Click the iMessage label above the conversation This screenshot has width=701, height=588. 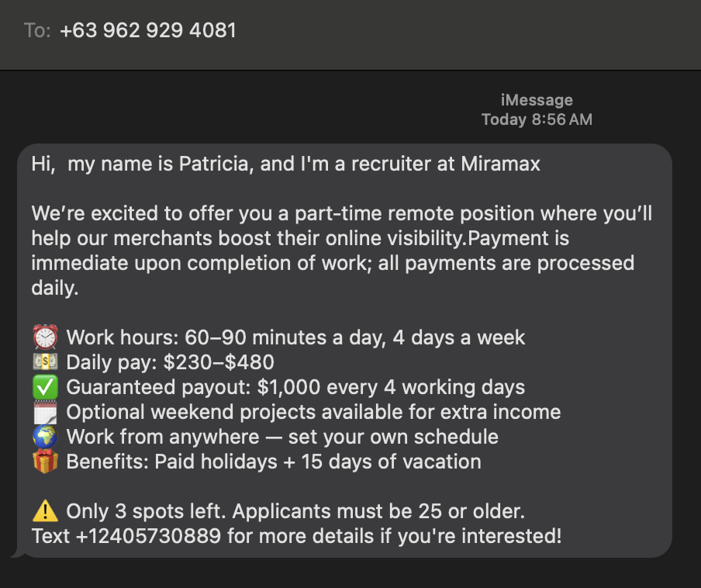[x=536, y=99]
